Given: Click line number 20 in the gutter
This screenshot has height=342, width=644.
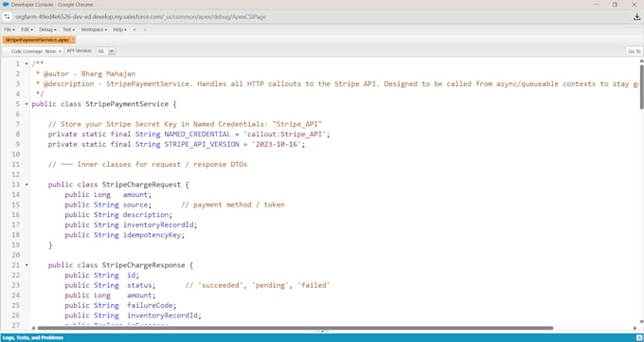Looking at the screenshot, I should point(15,255).
